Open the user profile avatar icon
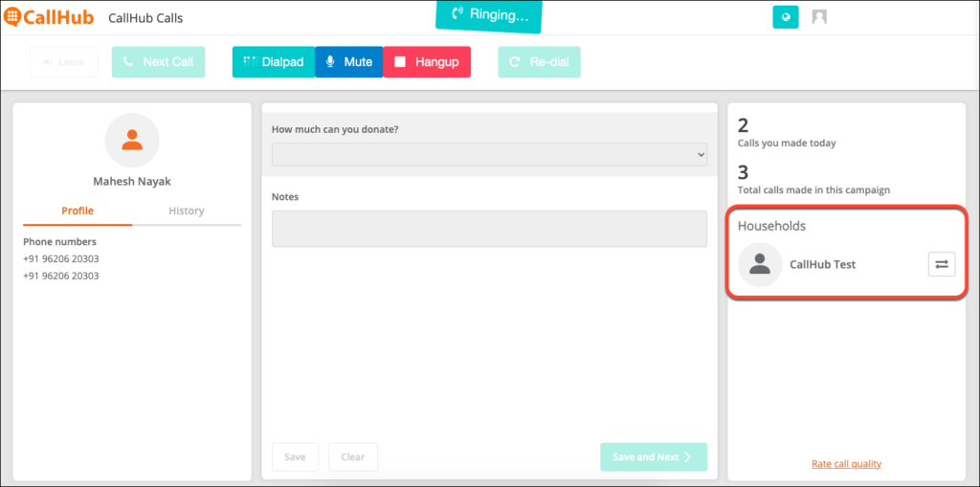980x487 pixels. [x=819, y=17]
